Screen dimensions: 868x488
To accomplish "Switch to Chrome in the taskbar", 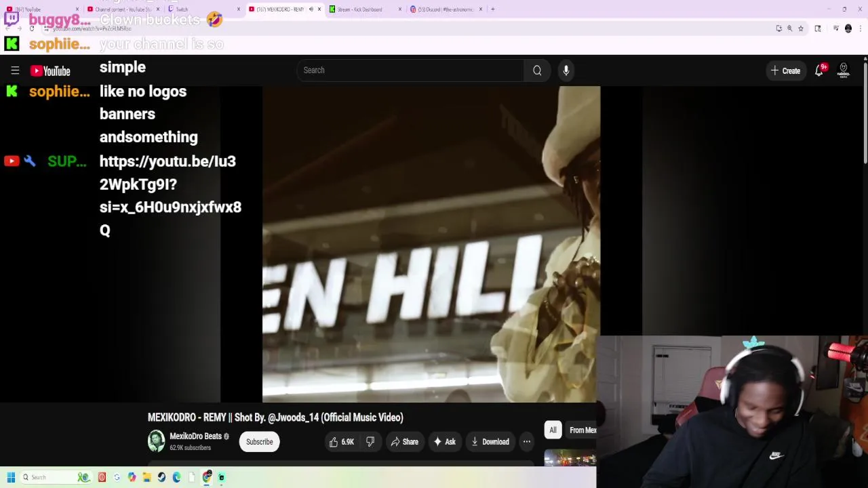I will click(x=207, y=477).
